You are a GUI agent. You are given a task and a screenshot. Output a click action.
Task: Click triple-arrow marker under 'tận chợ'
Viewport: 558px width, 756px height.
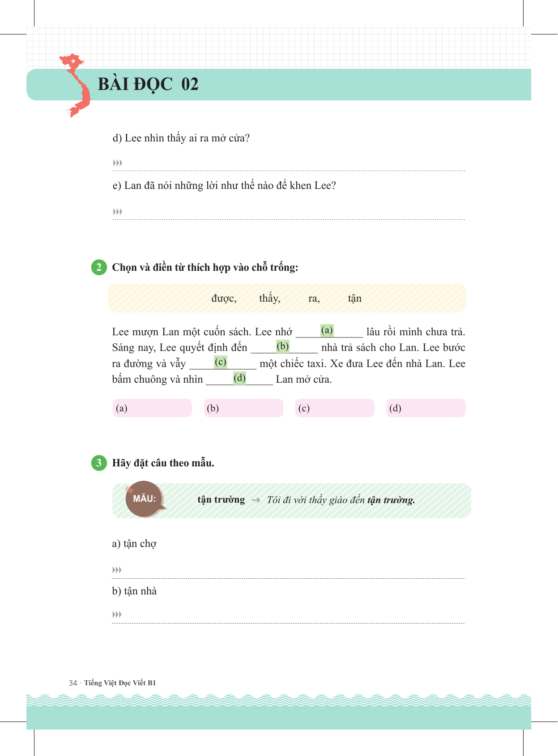[117, 570]
